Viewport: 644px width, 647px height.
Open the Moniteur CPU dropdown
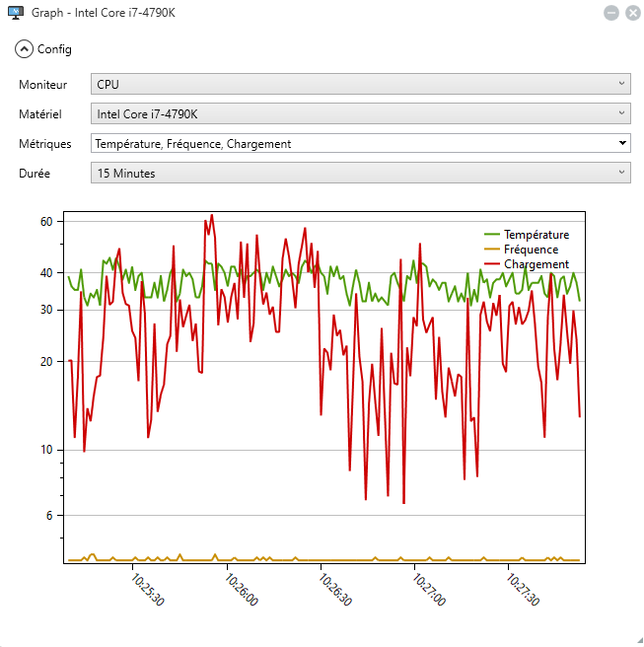coord(361,84)
